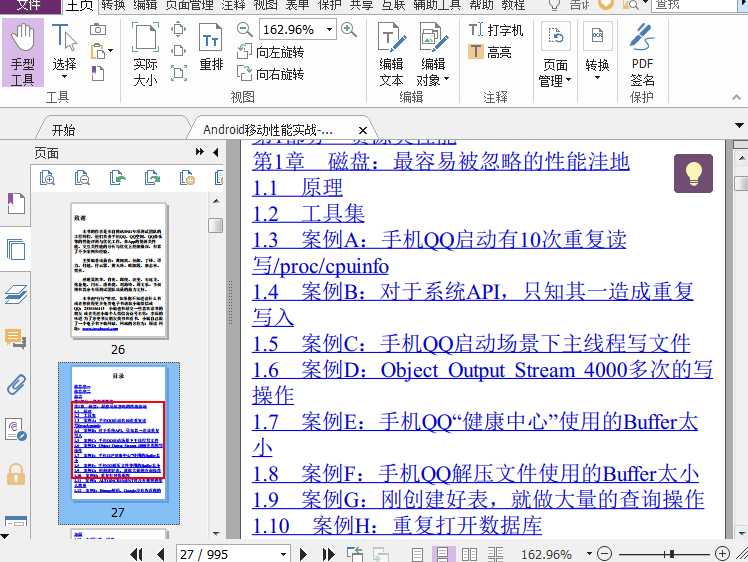Open the Bookmarks side panel
748x562 pixels.
pos(15,203)
